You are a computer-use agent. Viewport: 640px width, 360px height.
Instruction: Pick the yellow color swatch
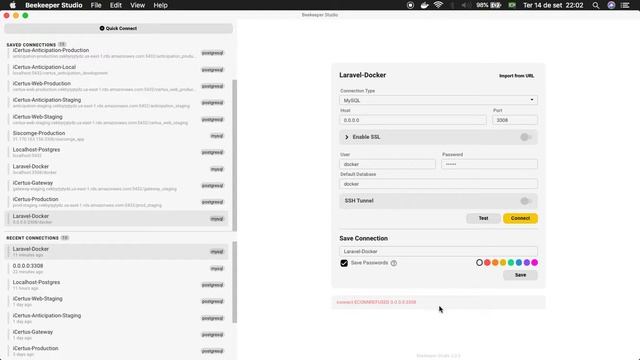click(503, 262)
